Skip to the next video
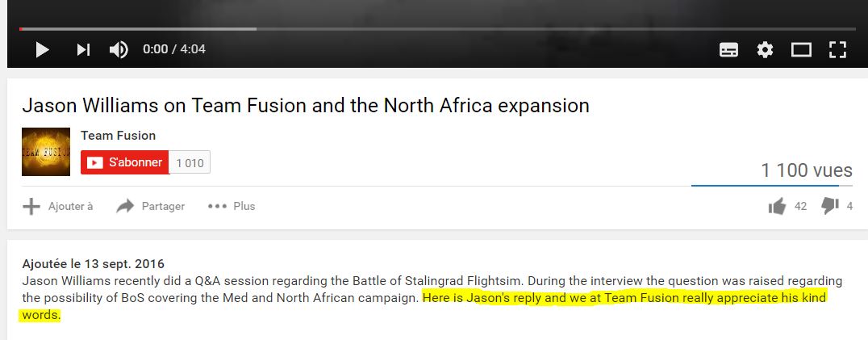 click(x=83, y=49)
